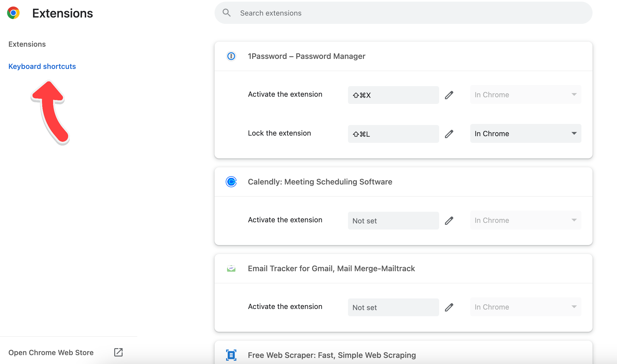Click the Calendly extension icon
Screen dimensions: 617x364
pos(231,181)
